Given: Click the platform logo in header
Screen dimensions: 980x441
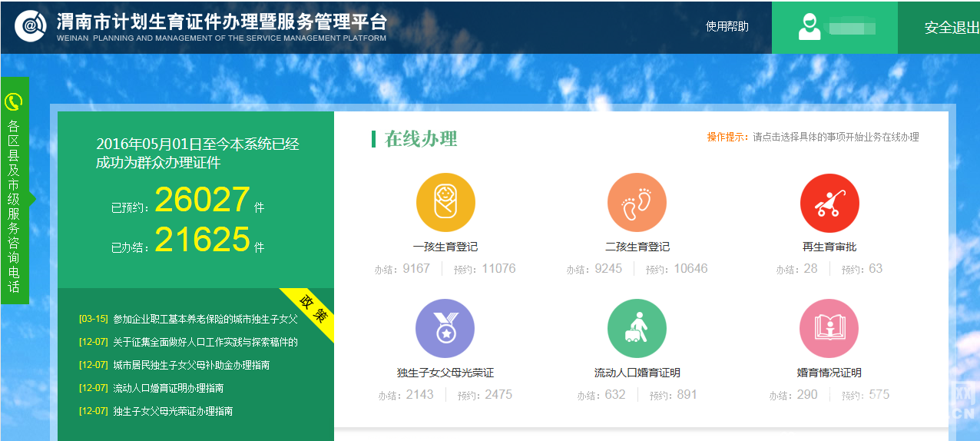Looking at the screenshot, I should coord(31,27).
